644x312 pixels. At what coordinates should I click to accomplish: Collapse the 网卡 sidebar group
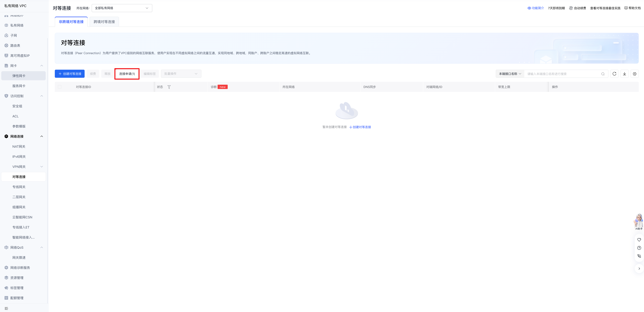(42, 66)
